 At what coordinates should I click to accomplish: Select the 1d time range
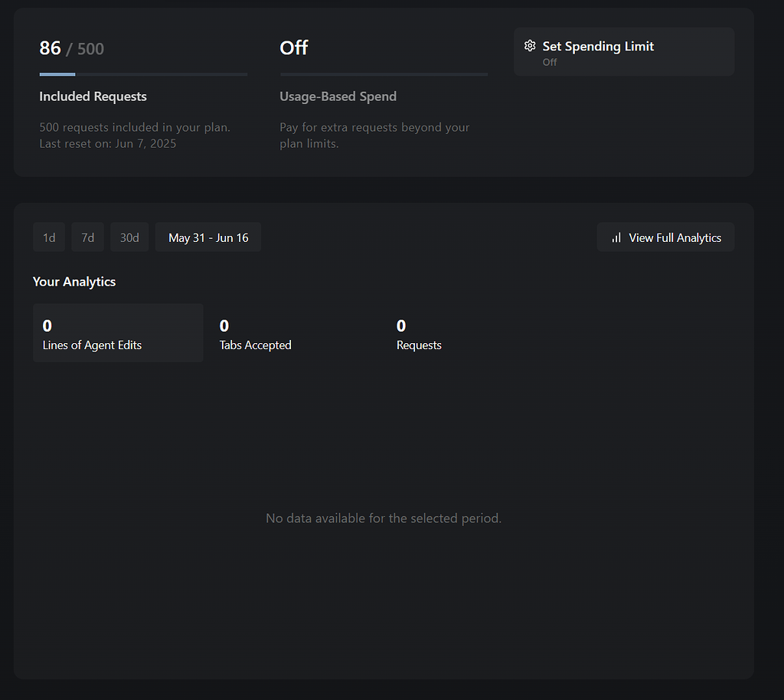(49, 237)
